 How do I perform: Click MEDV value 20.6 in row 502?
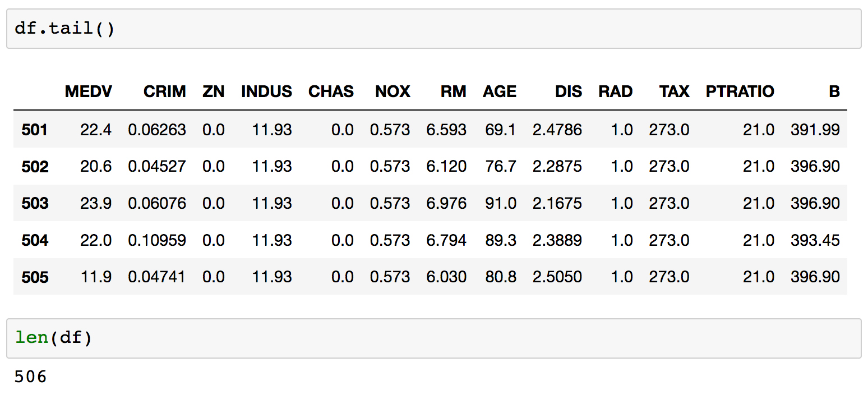[96, 167]
